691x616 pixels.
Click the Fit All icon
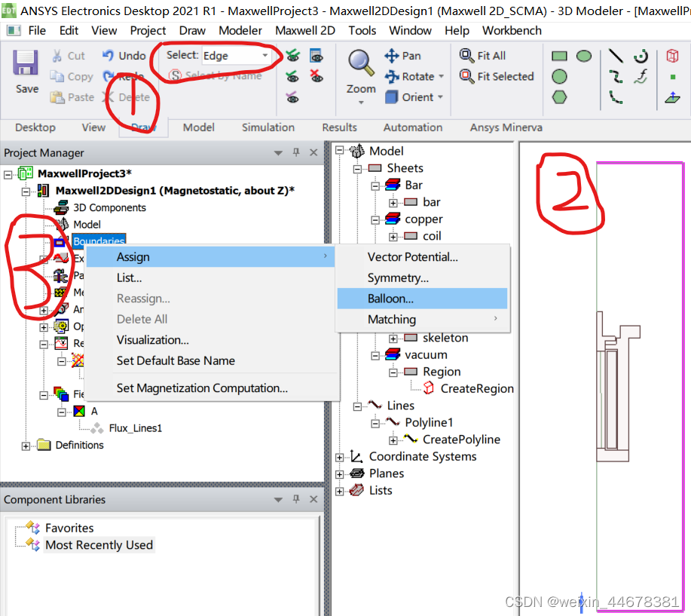tap(466, 56)
